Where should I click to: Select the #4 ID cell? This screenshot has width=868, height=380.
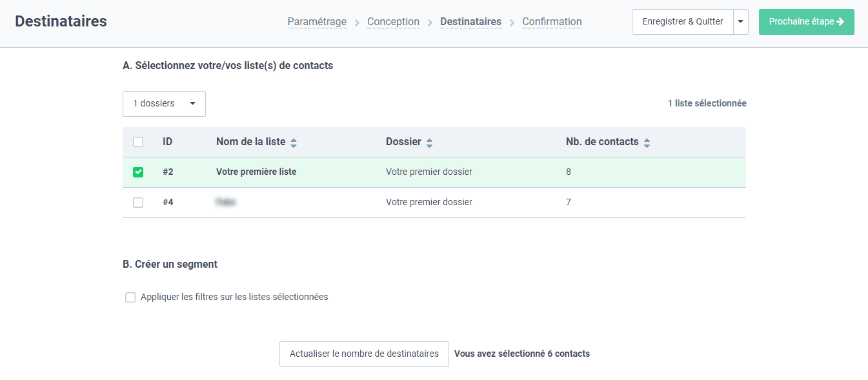click(168, 203)
